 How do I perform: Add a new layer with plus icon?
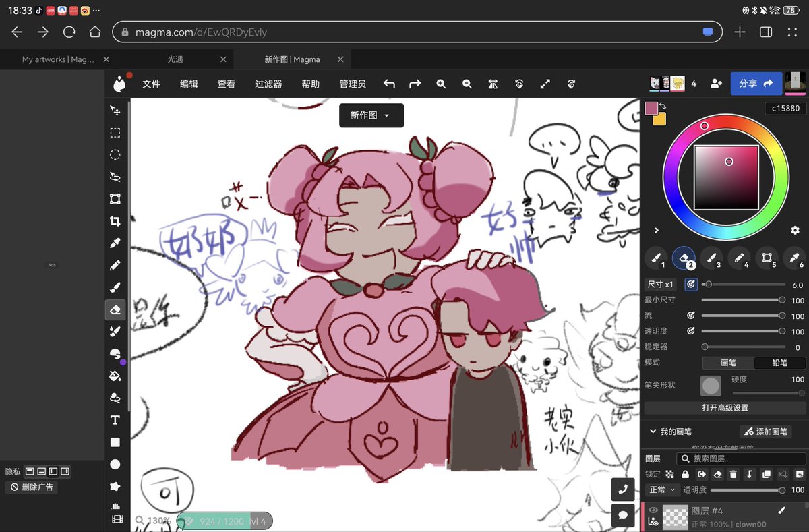point(800,475)
